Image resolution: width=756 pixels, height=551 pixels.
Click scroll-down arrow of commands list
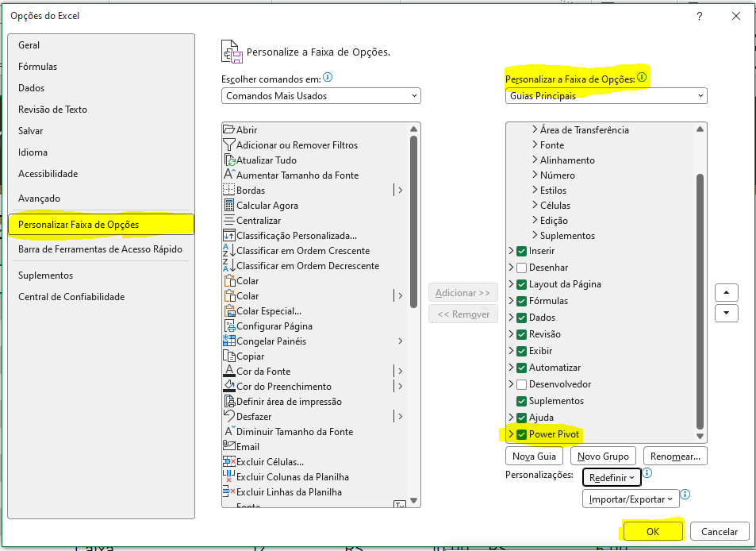coord(413,500)
